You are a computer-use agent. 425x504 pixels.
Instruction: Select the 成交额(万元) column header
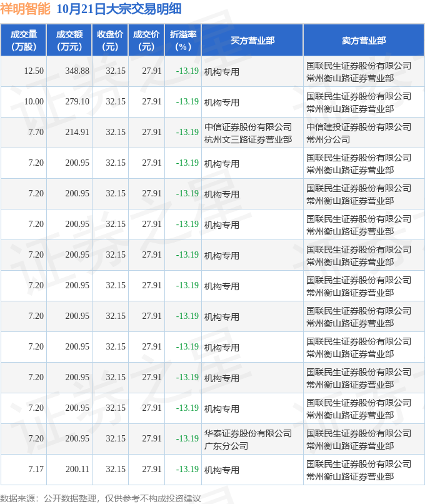tap(69, 41)
